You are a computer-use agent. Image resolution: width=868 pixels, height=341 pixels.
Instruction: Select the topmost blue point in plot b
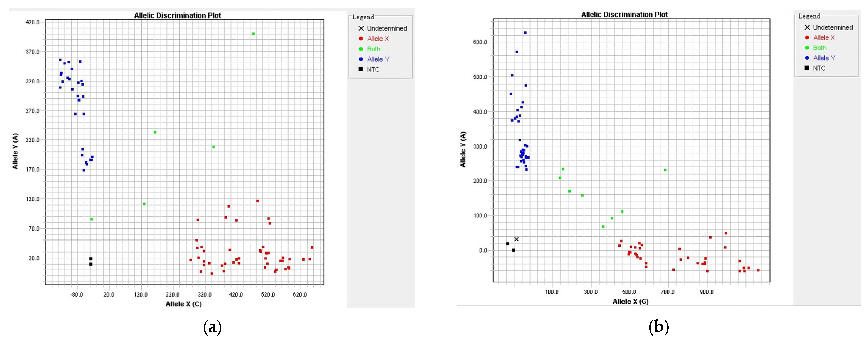(525, 33)
